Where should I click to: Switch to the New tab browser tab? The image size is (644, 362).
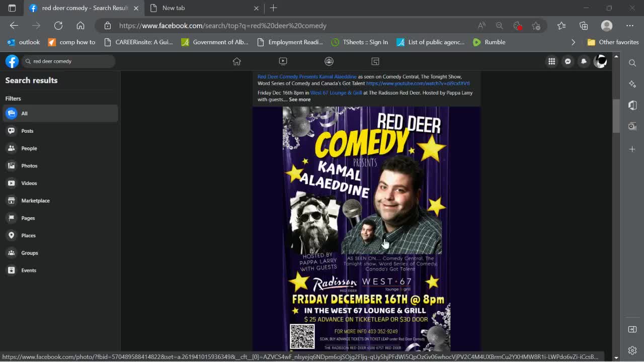click(x=204, y=8)
